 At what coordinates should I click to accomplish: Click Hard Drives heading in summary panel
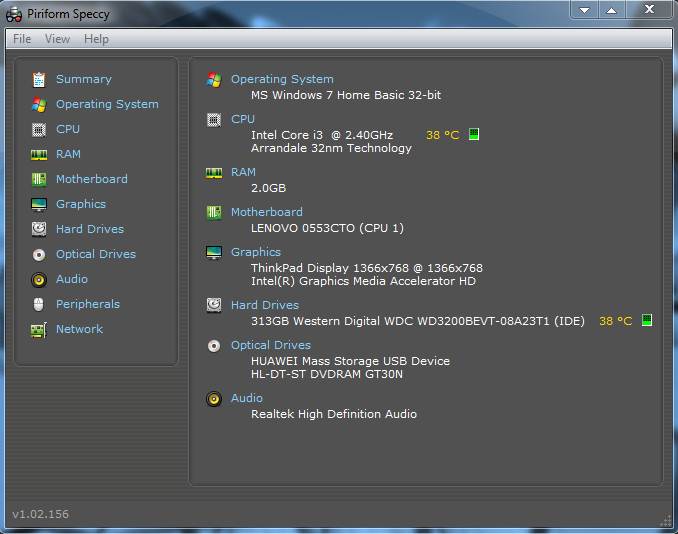click(x=265, y=305)
